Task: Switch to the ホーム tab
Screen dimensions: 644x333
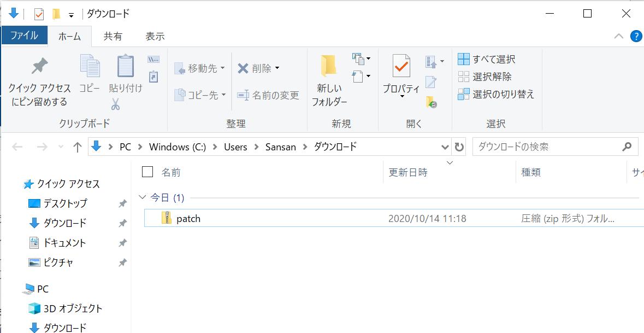Action: tap(70, 36)
